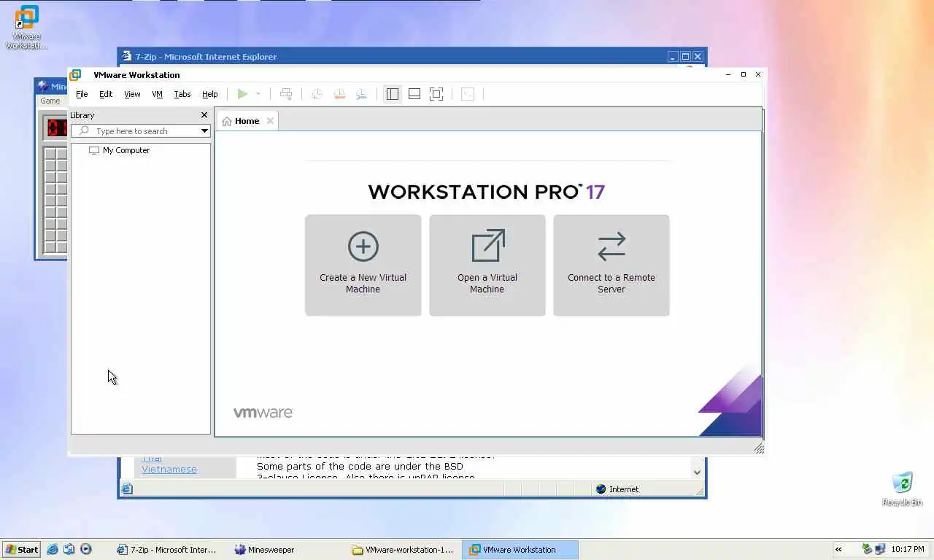Click the network connection tray icon

click(x=880, y=550)
